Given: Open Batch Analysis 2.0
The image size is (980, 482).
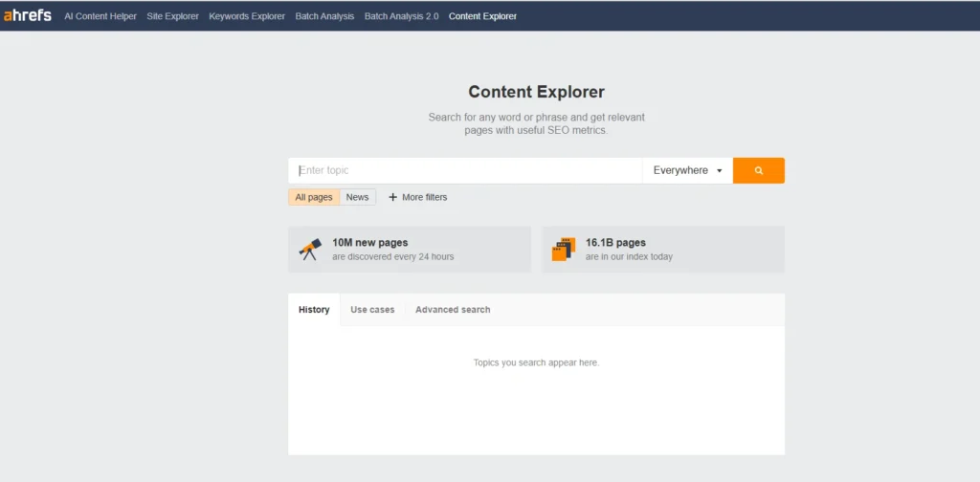Looking at the screenshot, I should coord(401,16).
